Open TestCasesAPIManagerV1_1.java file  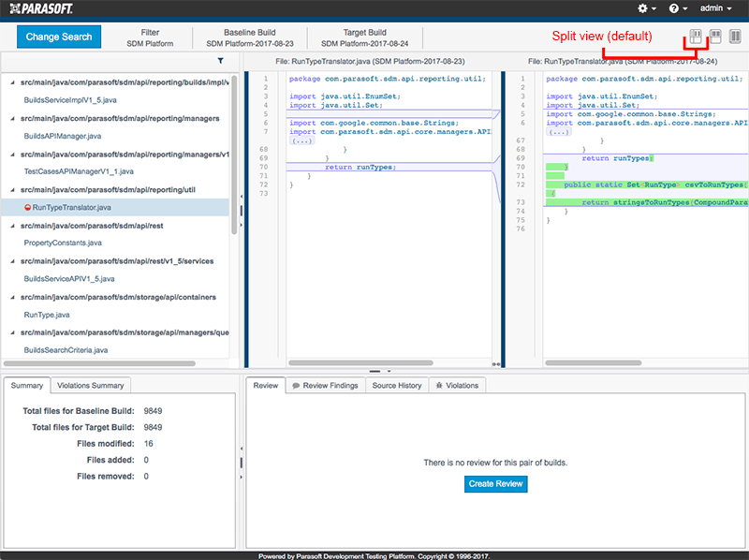[79, 171]
